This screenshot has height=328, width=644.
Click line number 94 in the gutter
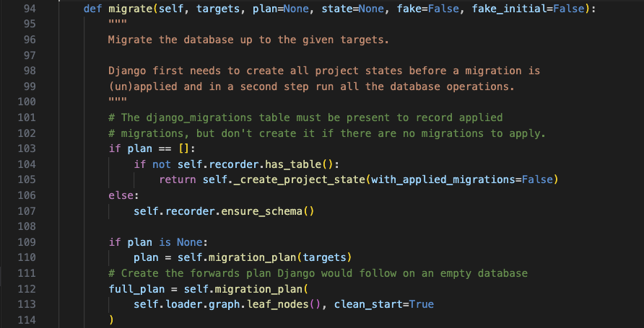(x=29, y=9)
